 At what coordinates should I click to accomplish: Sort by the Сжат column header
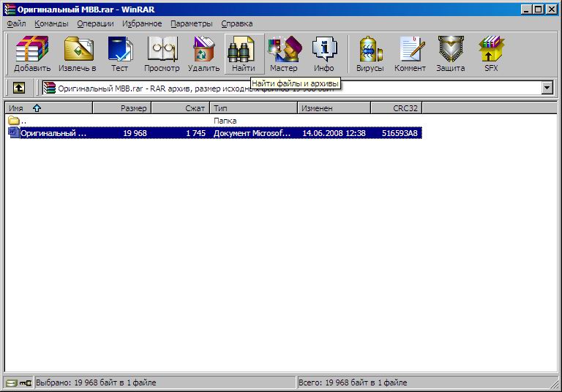click(x=181, y=108)
